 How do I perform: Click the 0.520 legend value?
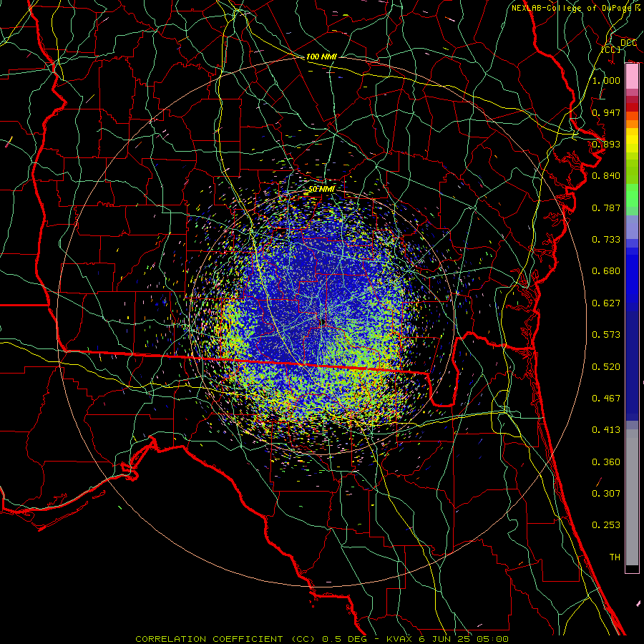[x=606, y=367]
